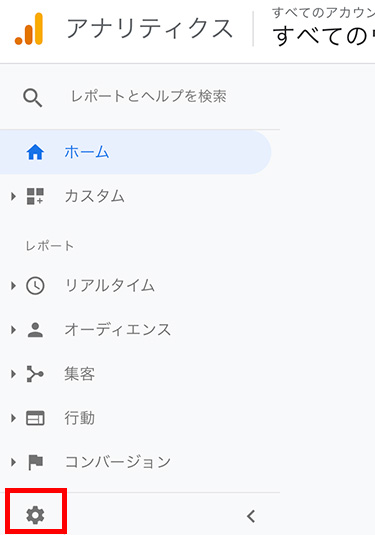Expand the カスタム section arrow

click(x=13, y=196)
